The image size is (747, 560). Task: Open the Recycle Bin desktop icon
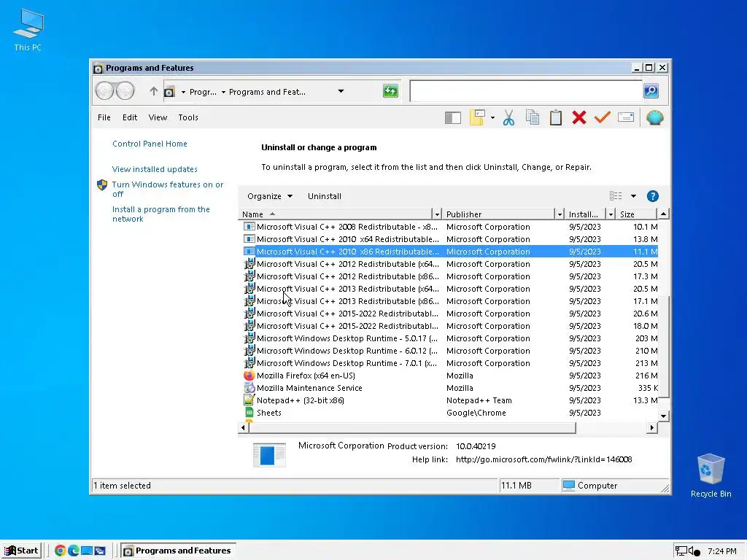click(711, 475)
